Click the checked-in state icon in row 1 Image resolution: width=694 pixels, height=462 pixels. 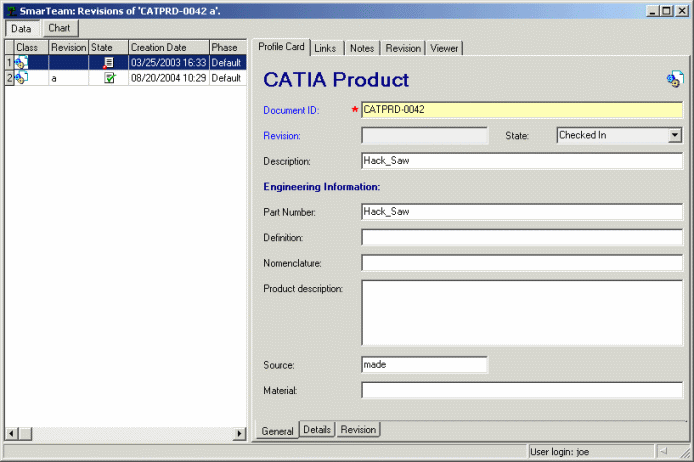tap(109, 62)
